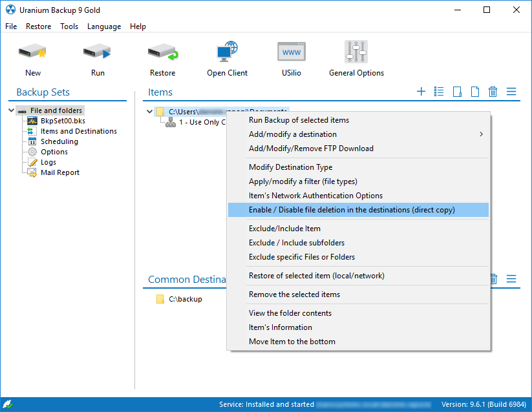
Task: Click the trash icon in Items header
Action: coord(493,92)
